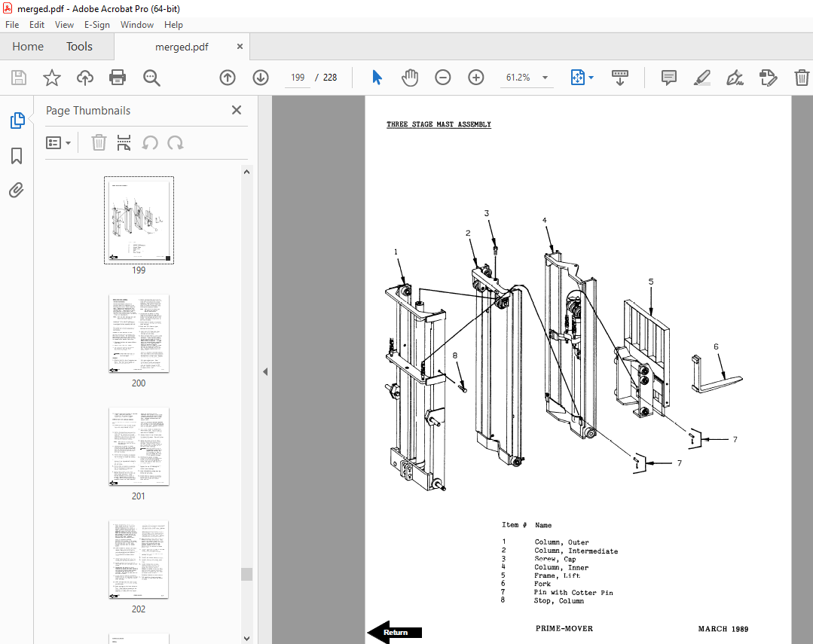This screenshot has width=813, height=644.
Task: Toggle the Attachments paperclip panel
Action: click(x=17, y=191)
